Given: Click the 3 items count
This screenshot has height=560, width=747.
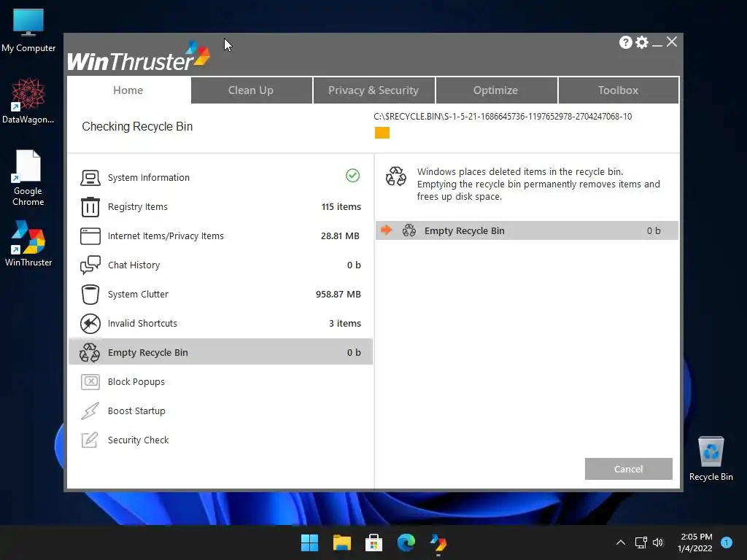Looking at the screenshot, I should (345, 323).
